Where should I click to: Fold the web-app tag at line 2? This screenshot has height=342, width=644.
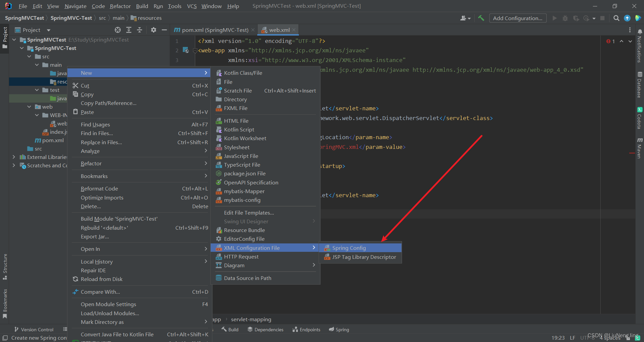pos(195,51)
